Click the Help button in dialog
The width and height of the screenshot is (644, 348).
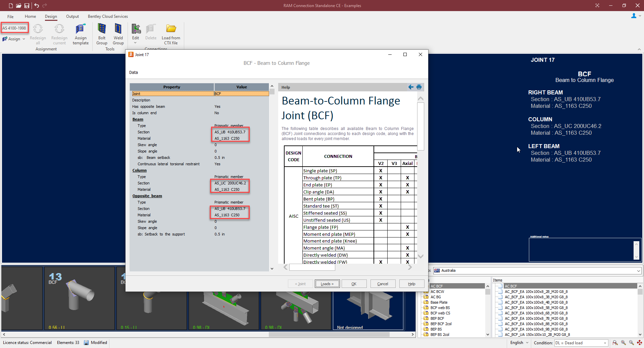pyautogui.click(x=412, y=284)
